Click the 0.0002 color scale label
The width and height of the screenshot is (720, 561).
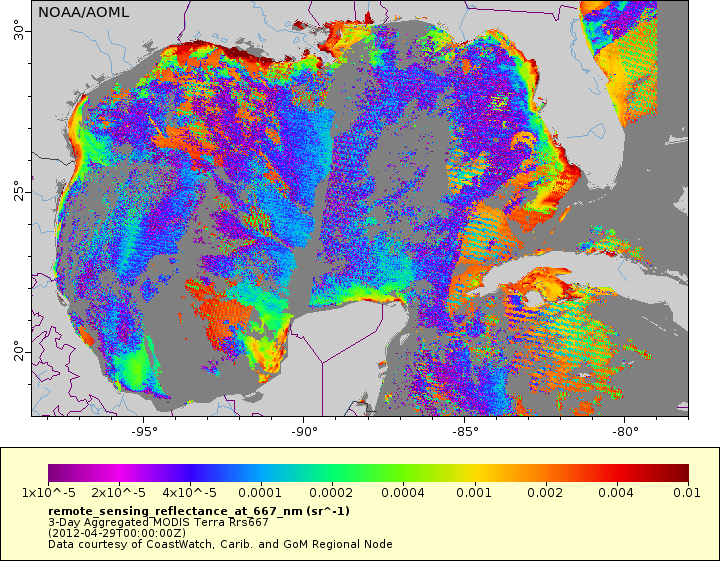tap(331, 493)
